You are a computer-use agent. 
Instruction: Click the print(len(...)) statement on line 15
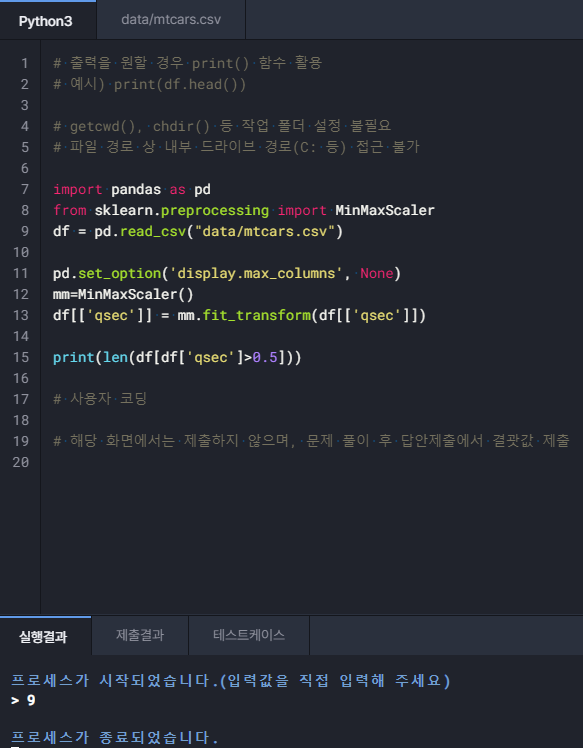click(177, 357)
